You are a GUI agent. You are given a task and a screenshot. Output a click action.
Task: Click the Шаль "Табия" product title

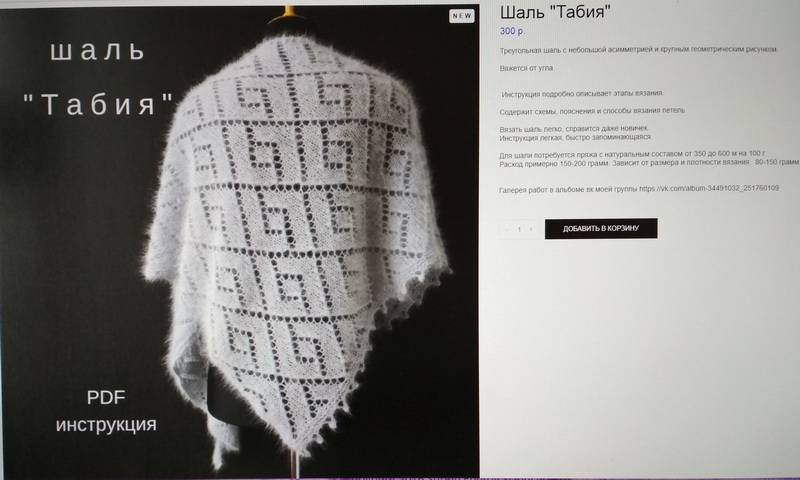click(555, 12)
